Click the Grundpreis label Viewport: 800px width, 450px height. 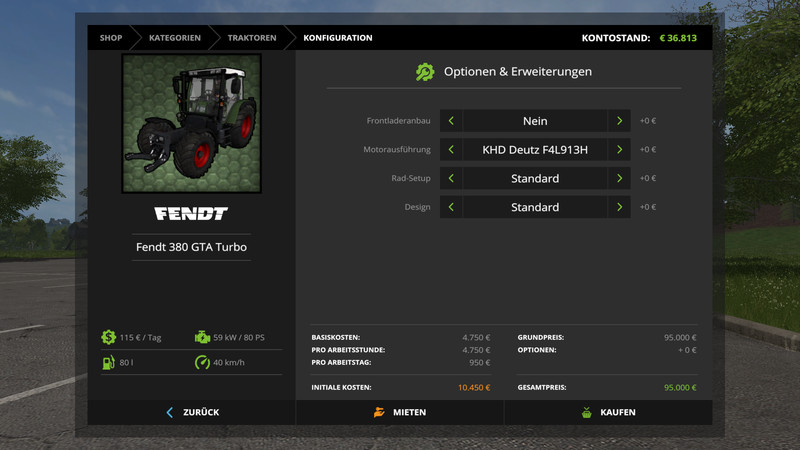tap(541, 337)
